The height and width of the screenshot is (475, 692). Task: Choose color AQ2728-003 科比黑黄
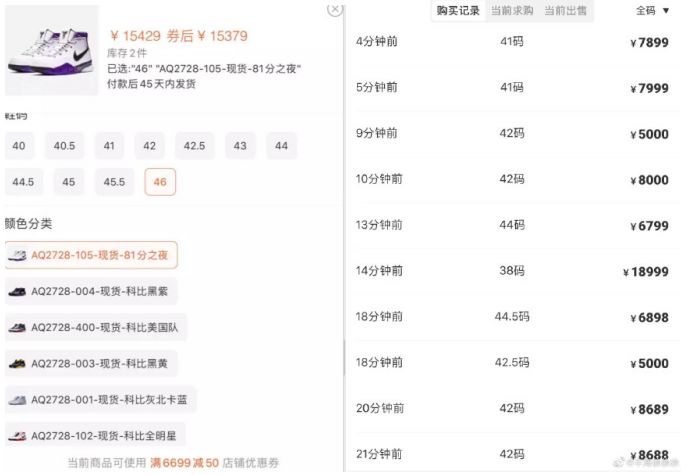[91, 364]
